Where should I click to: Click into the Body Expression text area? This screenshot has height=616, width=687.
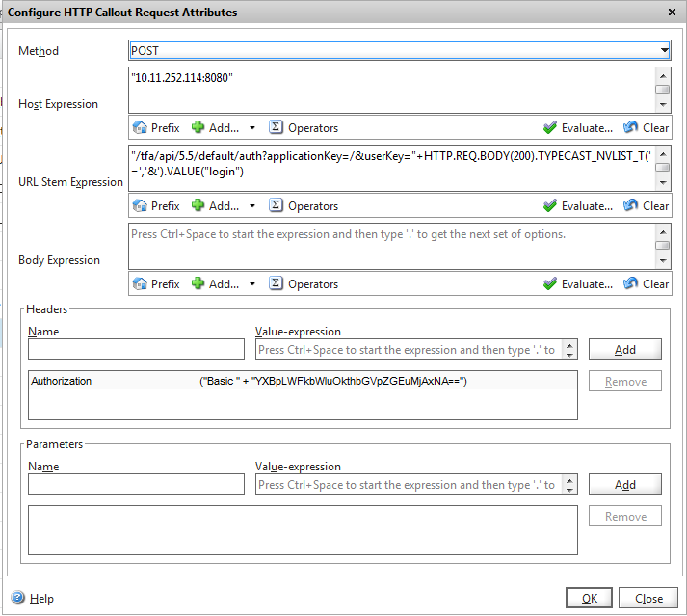click(x=391, y=246)
